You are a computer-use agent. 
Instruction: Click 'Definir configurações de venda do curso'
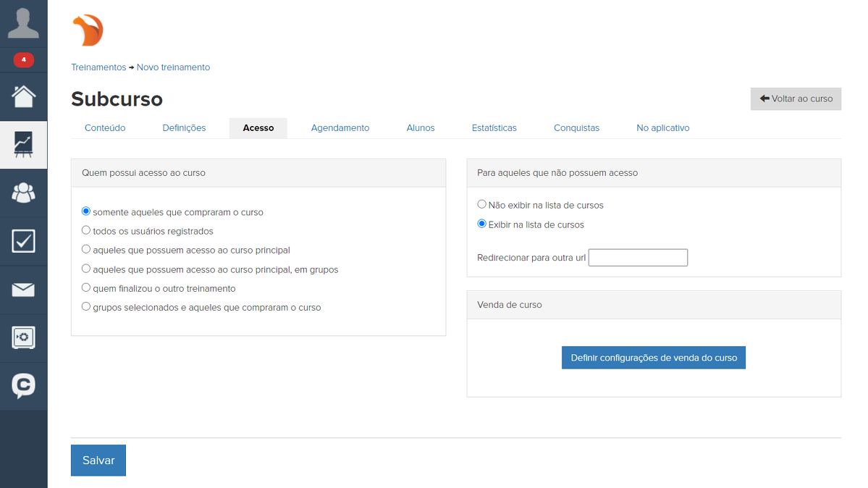point(653,358)
